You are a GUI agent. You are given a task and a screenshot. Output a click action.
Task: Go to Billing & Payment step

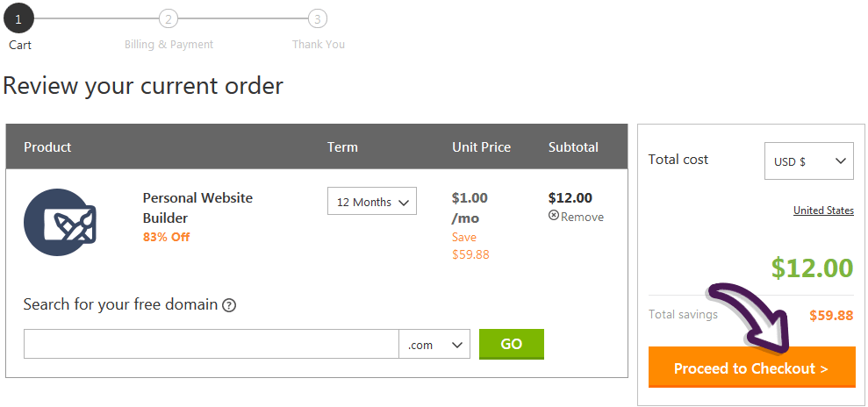click(169, 44)
